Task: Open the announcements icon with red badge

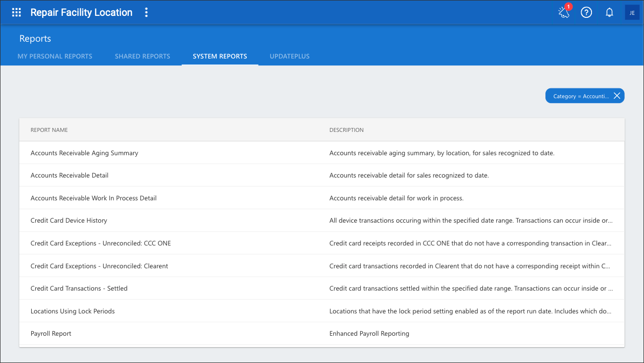Action: (564, 12)
